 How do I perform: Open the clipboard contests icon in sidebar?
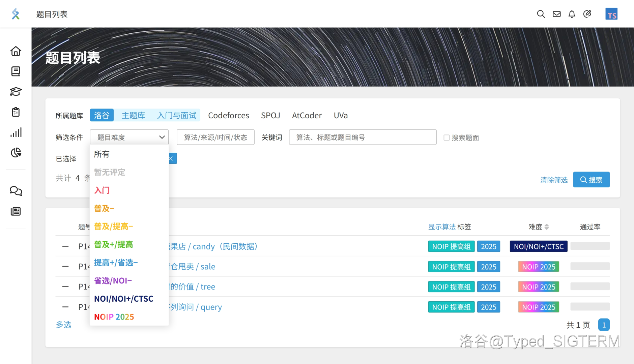click(16, 112)
